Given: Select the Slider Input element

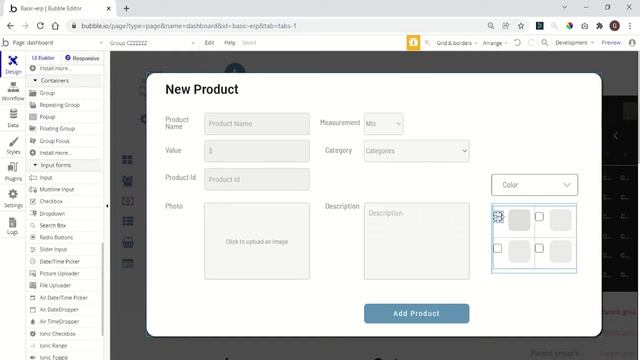Looking at the screenshot, I should (x=53, y=249).
